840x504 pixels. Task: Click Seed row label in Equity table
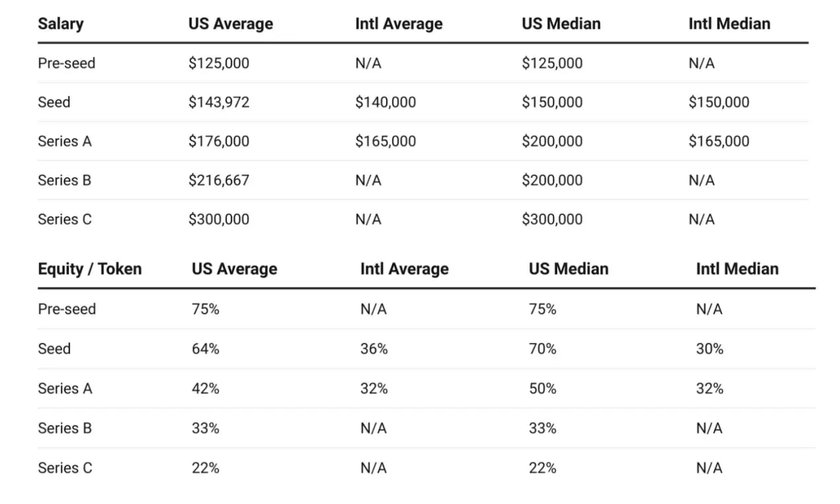click(x=54, y=349)
